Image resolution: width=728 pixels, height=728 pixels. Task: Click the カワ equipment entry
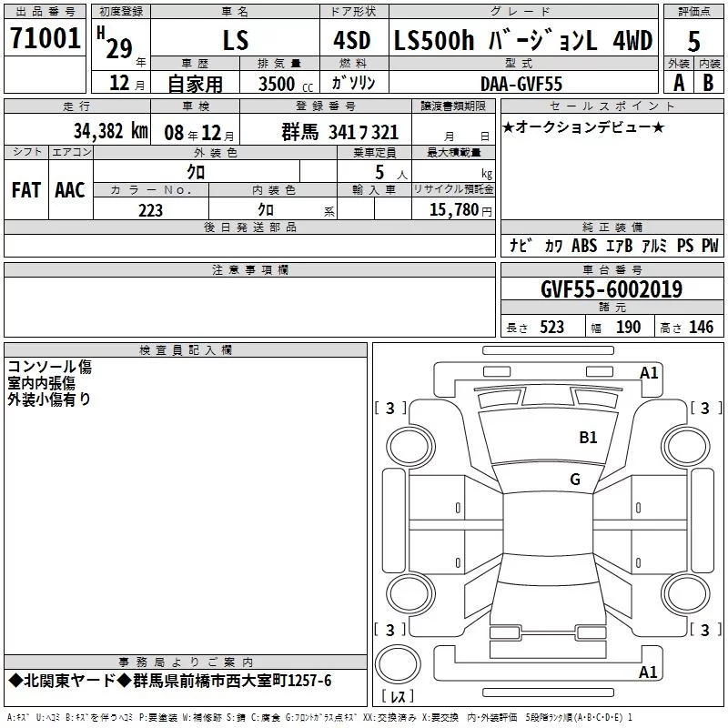tap(553, 246)
